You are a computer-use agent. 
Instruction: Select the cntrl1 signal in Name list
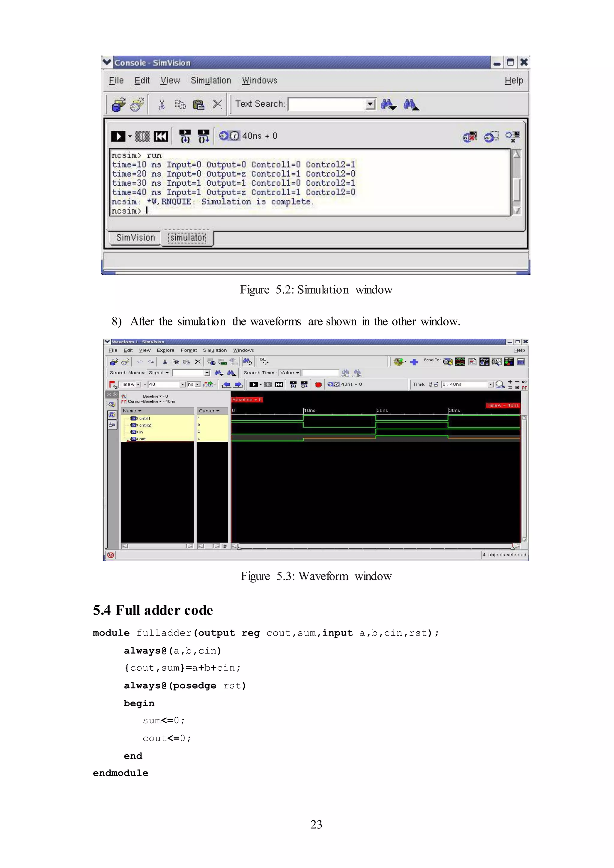[x=145, y=418]
